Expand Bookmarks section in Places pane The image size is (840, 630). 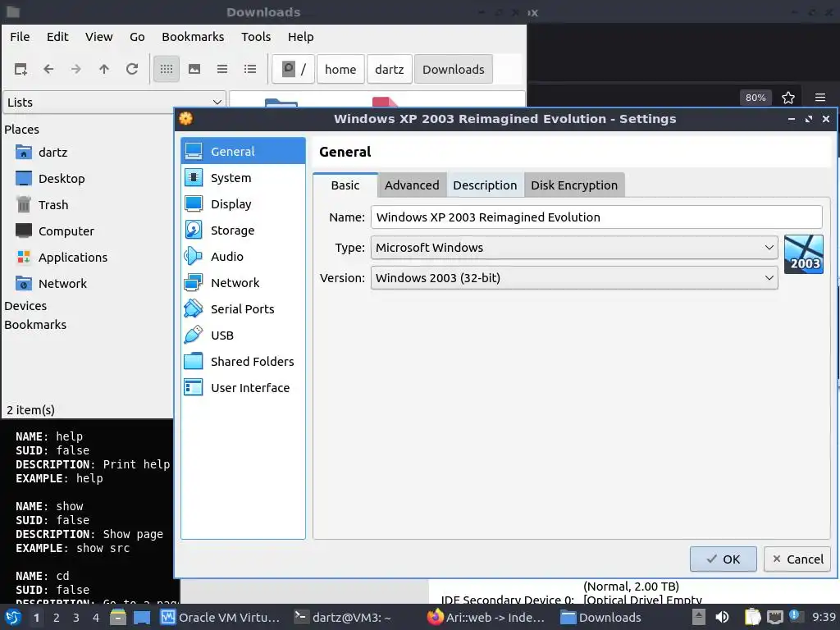35,325
